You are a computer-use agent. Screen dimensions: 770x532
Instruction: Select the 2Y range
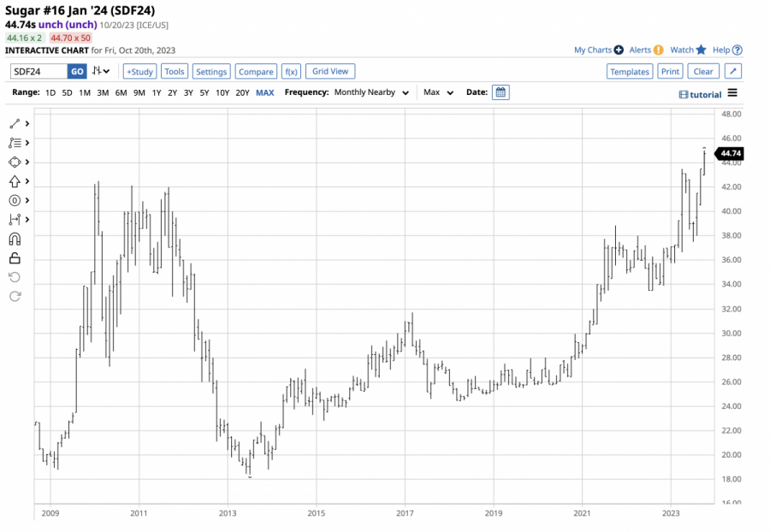click(172, 92)
